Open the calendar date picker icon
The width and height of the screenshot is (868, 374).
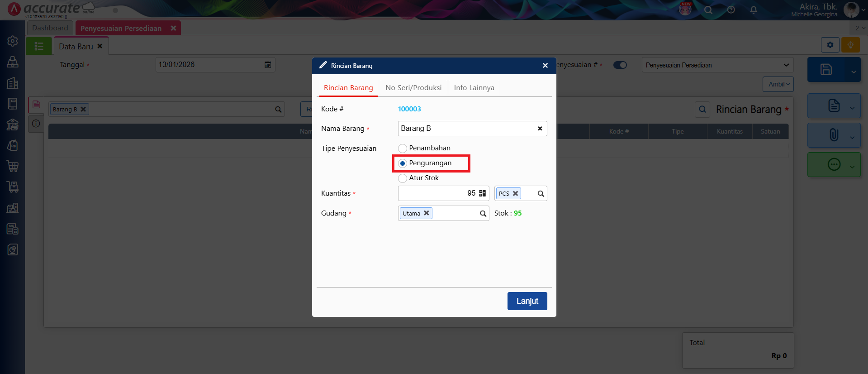pos(268,65)
